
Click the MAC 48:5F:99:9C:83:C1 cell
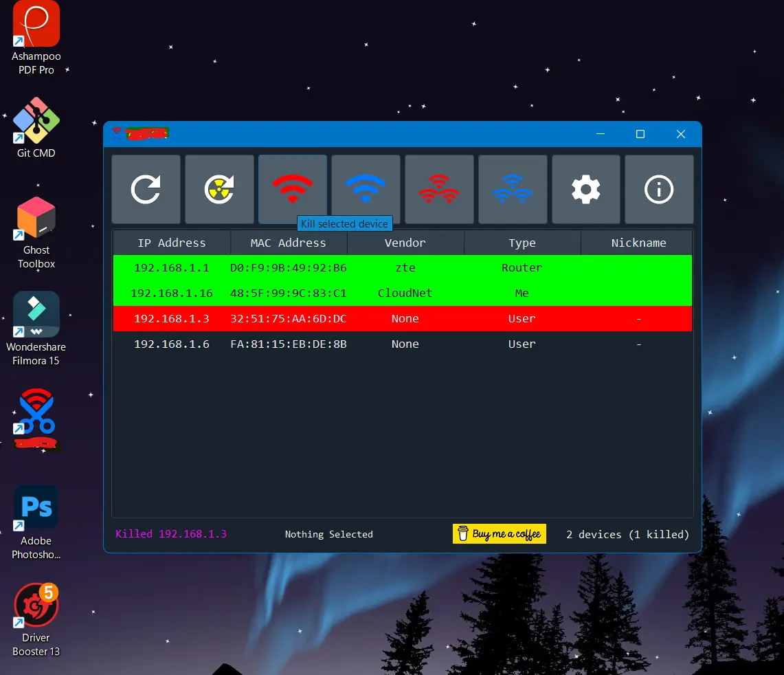coord(289,294)
